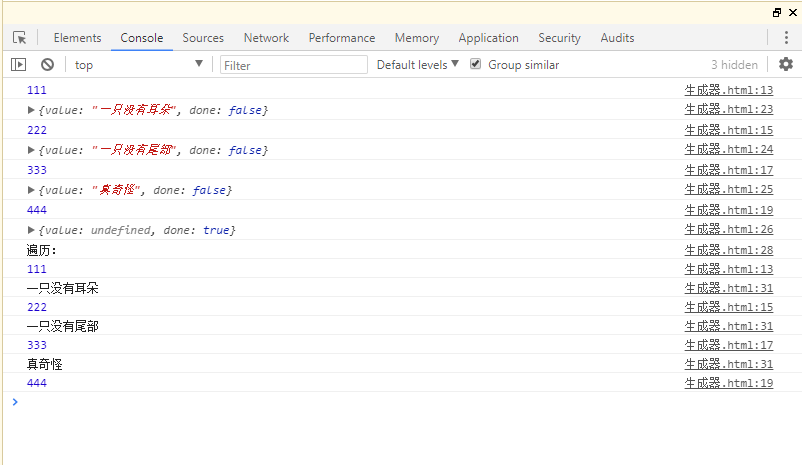Switch to the Network tab
This screenshot has height=465, width=802.
pyautogui.click(x=266, y=38)
